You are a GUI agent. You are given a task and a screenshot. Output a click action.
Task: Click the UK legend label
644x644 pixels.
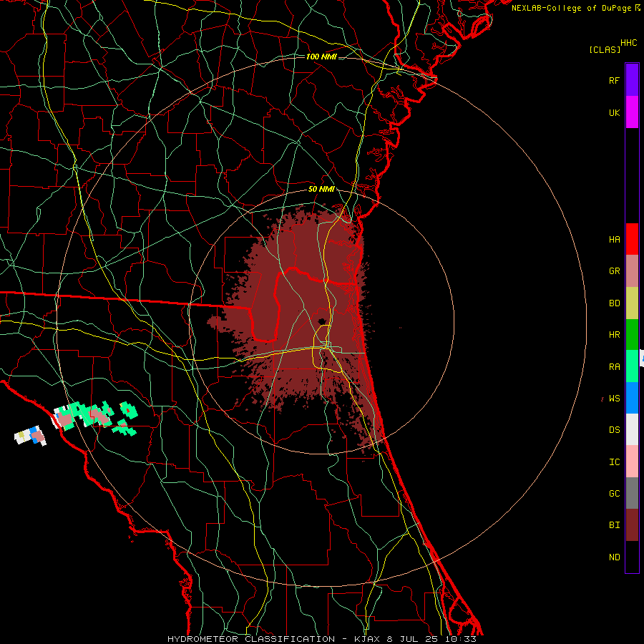614,112
